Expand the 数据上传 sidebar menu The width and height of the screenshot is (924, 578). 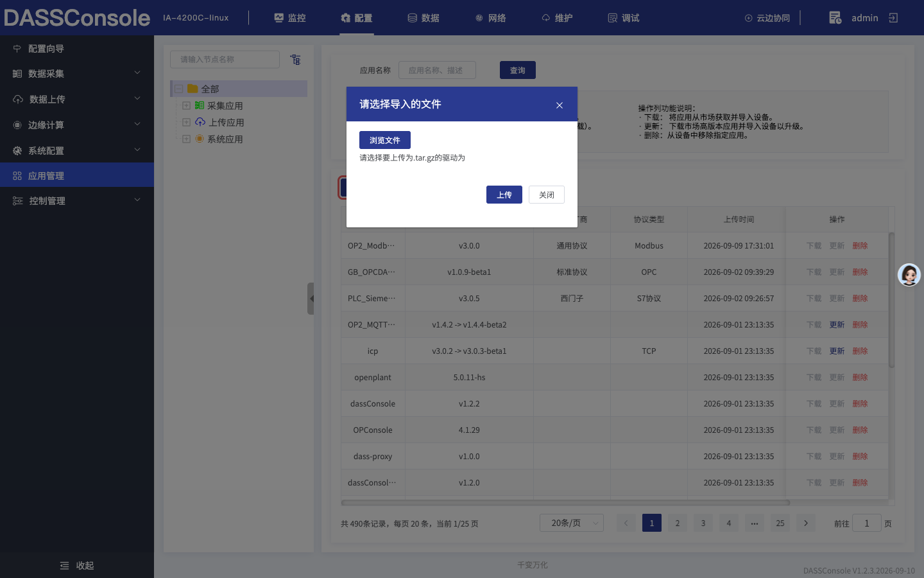(x=77, y=99)
